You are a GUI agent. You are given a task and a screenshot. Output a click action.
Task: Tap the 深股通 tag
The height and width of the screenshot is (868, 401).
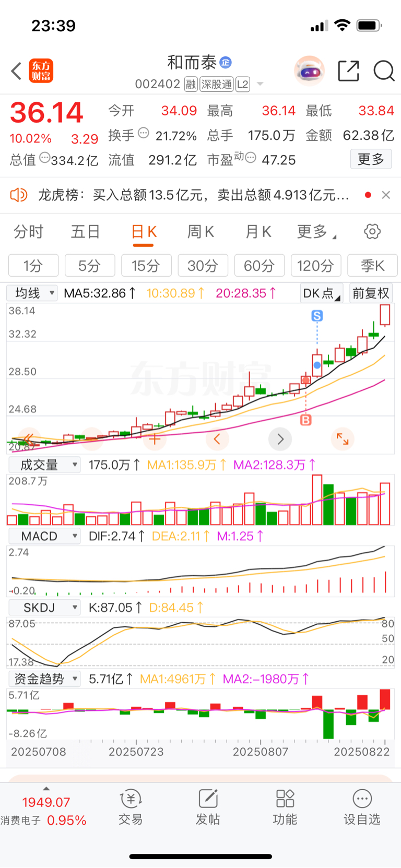(217, 85)
